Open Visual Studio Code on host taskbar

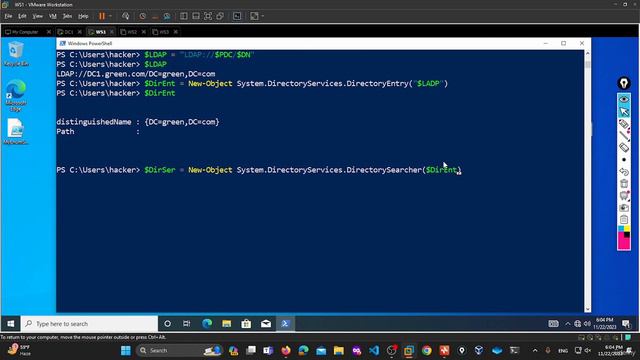coord(374,350)
